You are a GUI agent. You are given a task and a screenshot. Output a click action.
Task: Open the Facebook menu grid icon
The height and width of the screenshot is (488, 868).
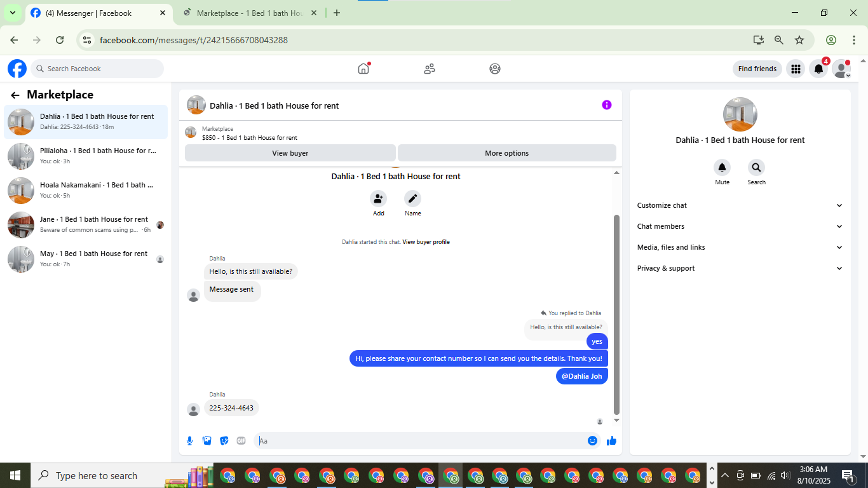[x=796, y=69]
